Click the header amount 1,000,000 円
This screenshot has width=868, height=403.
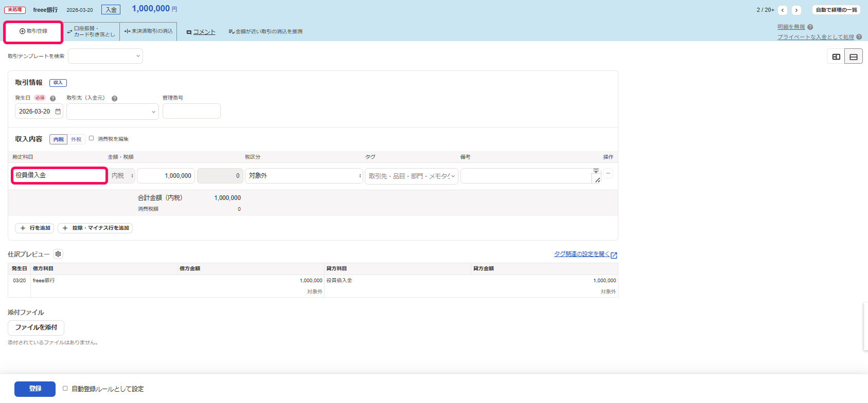point(154,9)
